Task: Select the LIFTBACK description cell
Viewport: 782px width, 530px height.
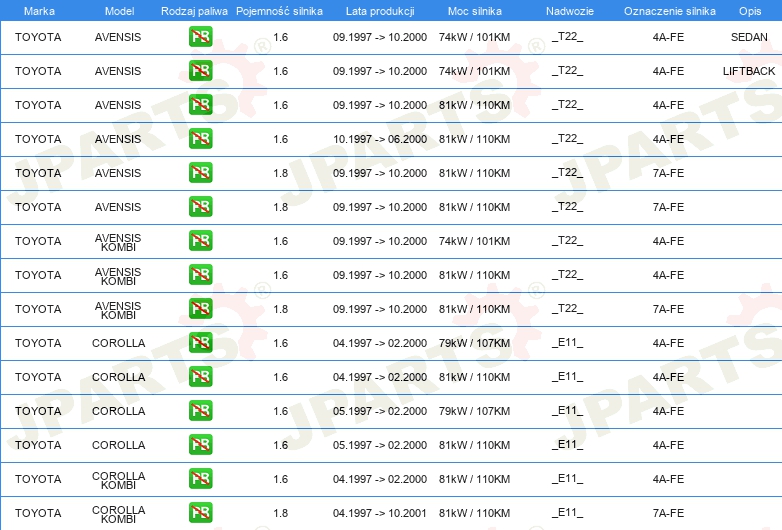Action: (x=749, y=71)
